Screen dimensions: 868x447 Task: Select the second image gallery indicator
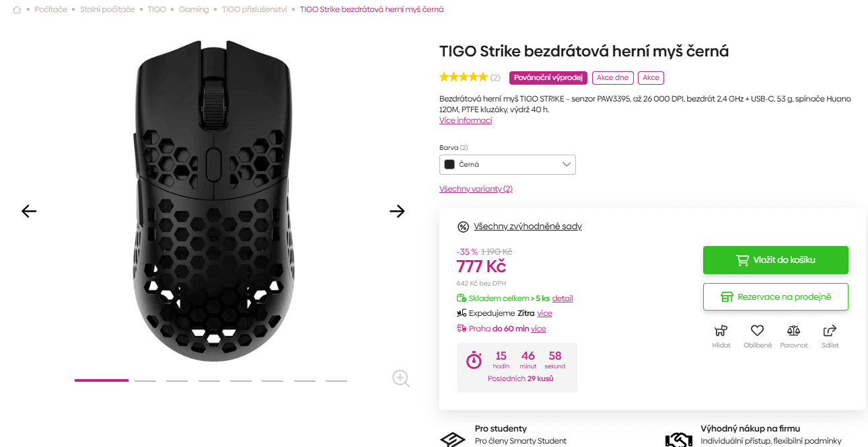click(x=145, y=380)
